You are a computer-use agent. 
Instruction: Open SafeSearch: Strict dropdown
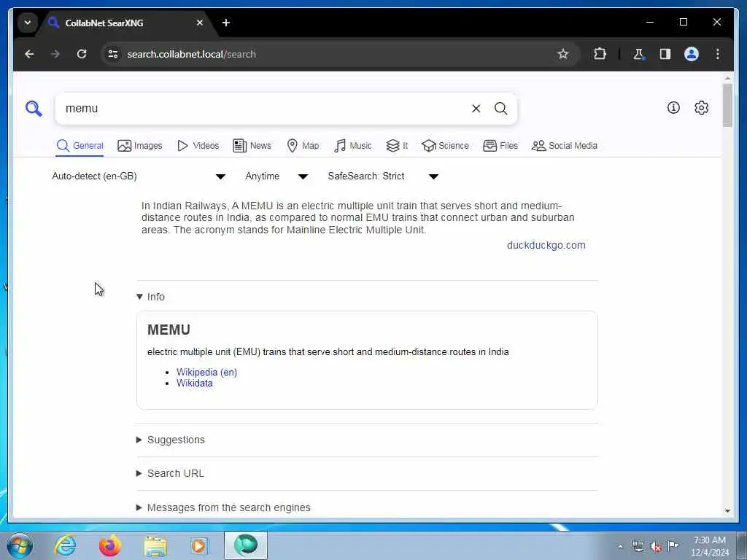[x=383, y=176]
